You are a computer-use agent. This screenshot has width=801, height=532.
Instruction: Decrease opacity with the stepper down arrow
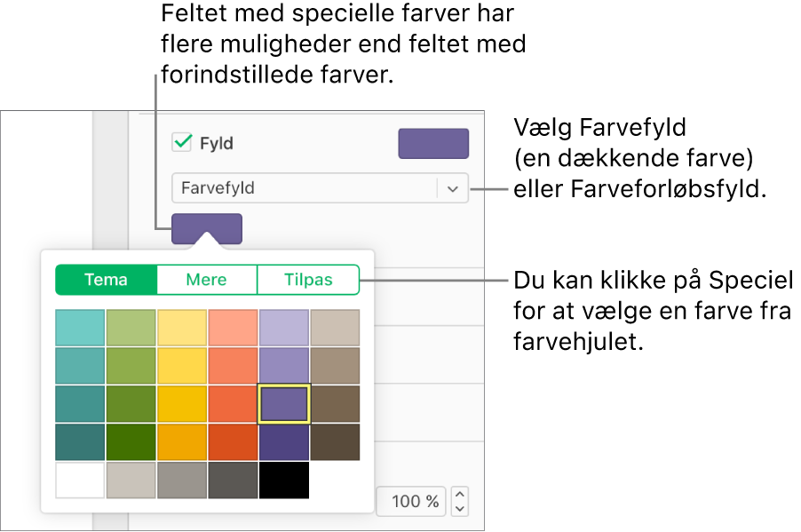pos(460,509)
